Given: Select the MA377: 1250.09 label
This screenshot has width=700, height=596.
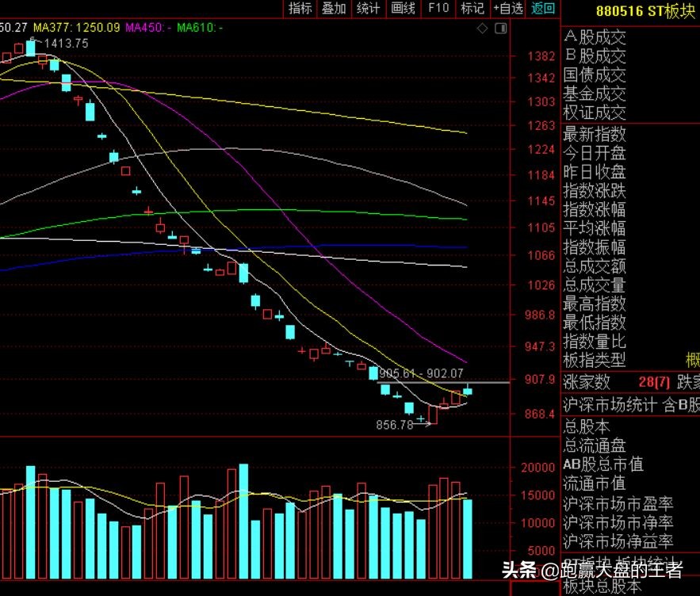Looking at the screenshot, I should tap(77, 28).
